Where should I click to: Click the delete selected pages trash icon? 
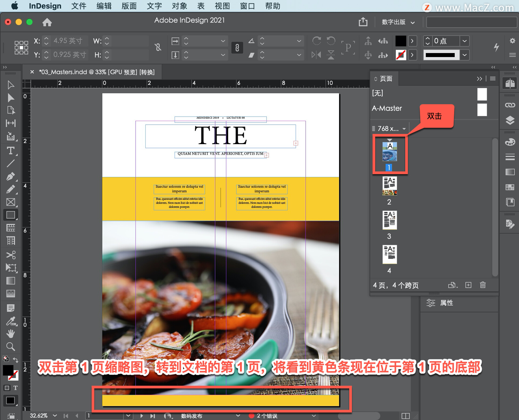[x=483, y=285]
